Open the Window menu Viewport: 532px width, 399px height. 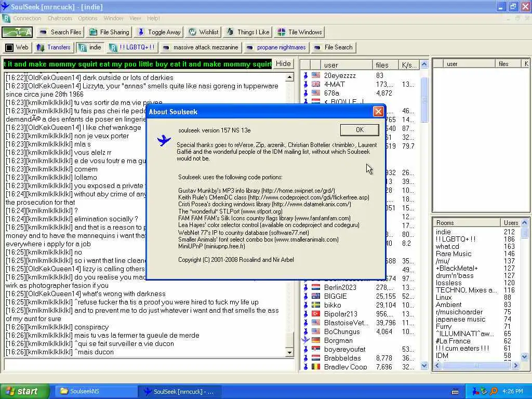click(x=113, y=18)
